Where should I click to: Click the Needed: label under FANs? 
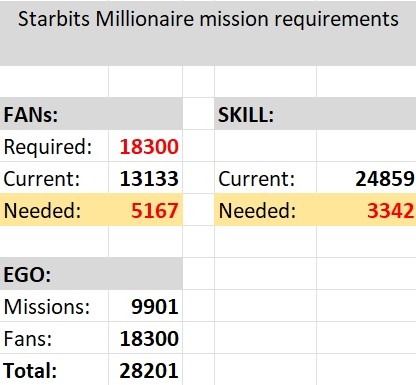pos(54,210)
